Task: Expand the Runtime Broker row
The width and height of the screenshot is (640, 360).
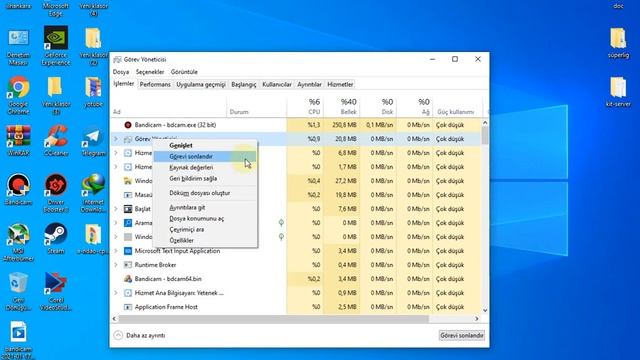Action: (x=116, y=265)
